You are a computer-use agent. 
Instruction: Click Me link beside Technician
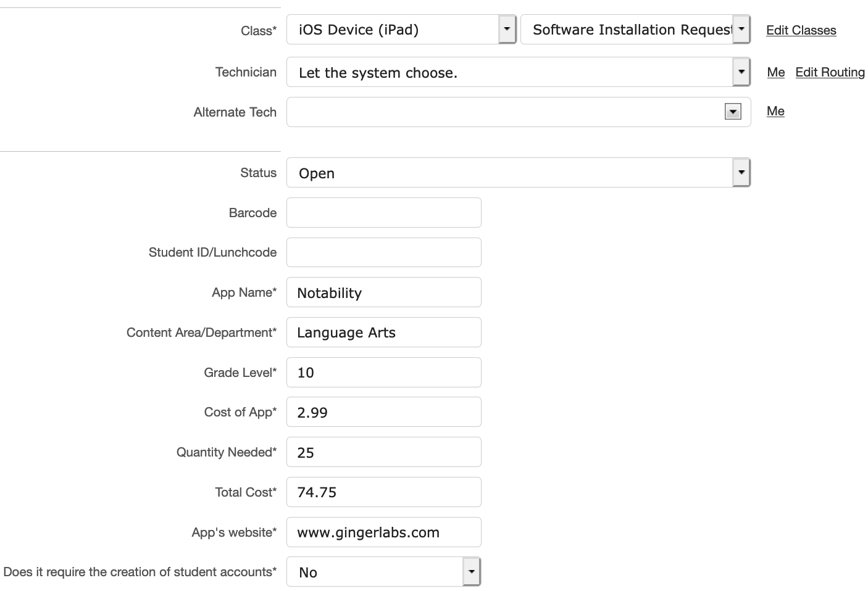[x=775, y=72]
